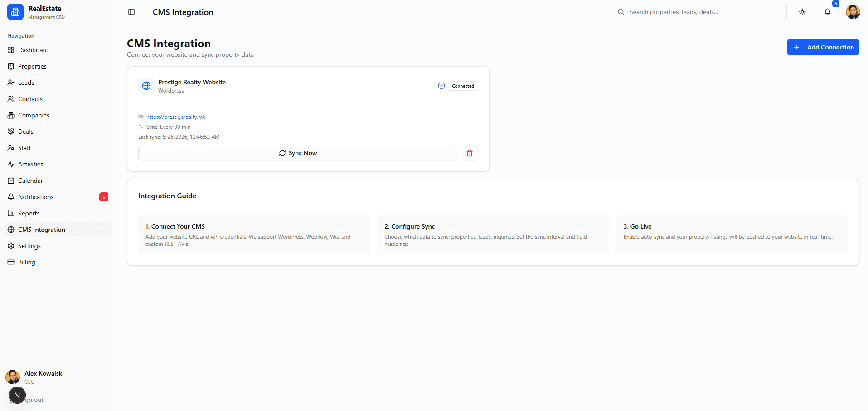Viewport: 868px width, 411px height.
Task: Click the Last sync timestamp text
Action: coord(179,137)
